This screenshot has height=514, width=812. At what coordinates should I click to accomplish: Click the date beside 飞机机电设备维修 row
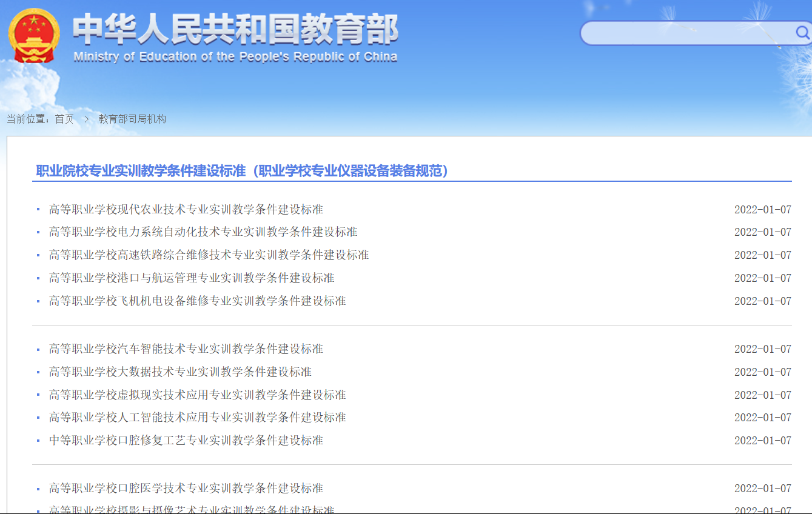(x=763, y=301)
